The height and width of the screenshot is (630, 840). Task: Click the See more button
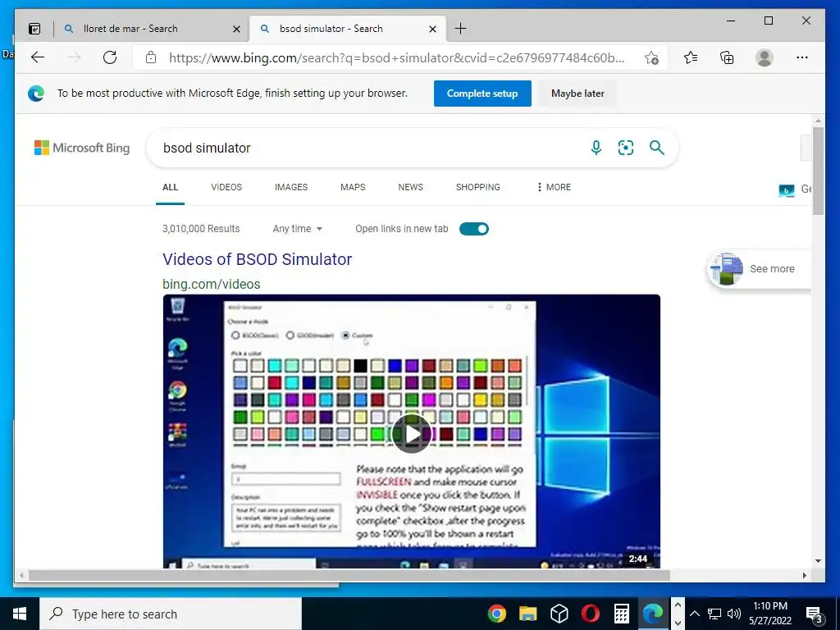click(x=759, y=269)
